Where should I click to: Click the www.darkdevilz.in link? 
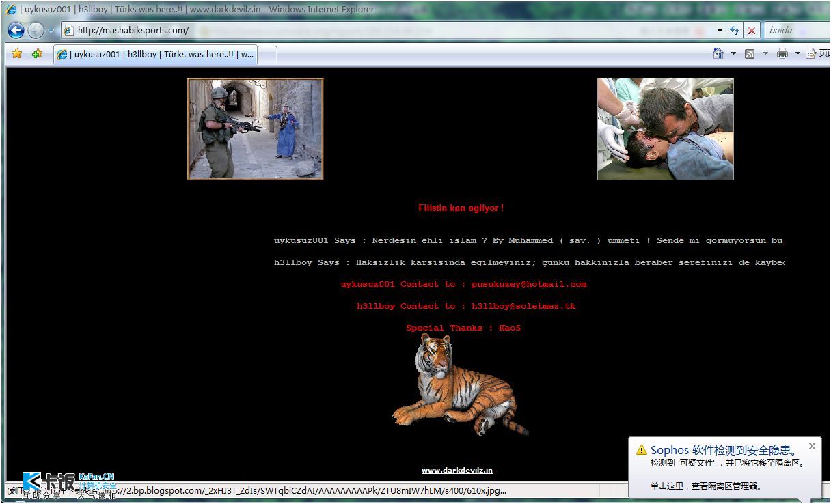pyautogui.click(x=457, y=470)
